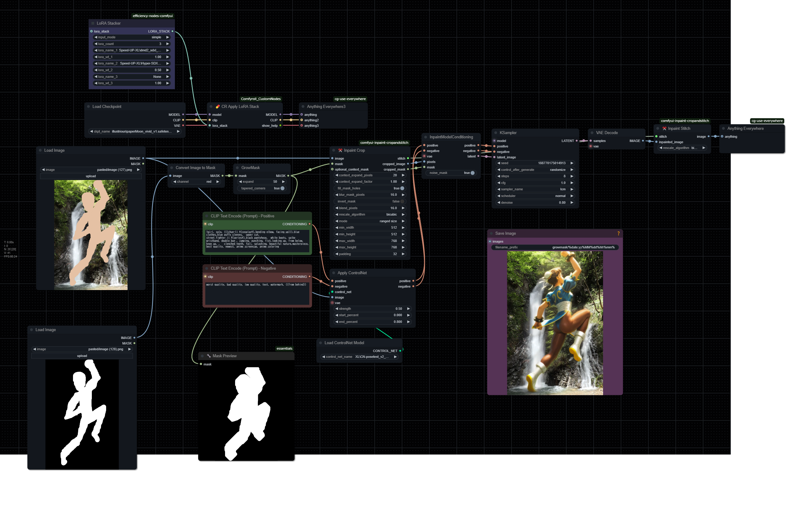Screen dimensions: 812x505
Task: Collapse the Convert Image to Mask node dot
Action: [x=172, y=168]
